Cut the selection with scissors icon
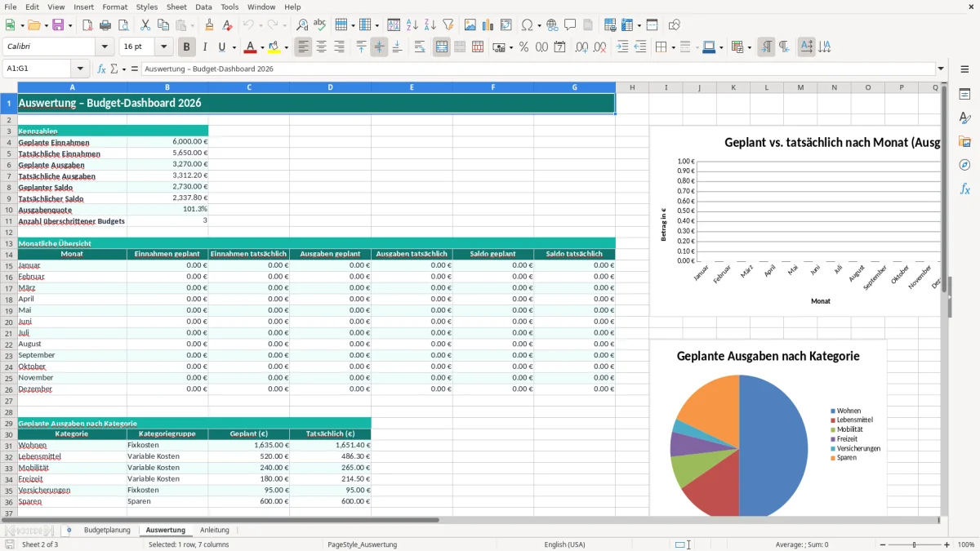Screen dimensions: 980x551 tap(145, 25)
